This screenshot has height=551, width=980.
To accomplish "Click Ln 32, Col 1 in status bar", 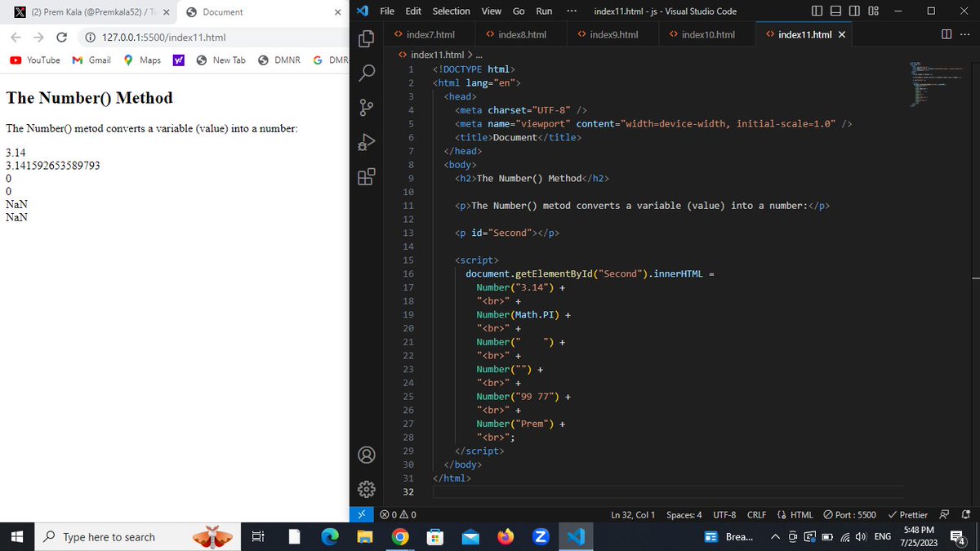I will click(634, 514).
